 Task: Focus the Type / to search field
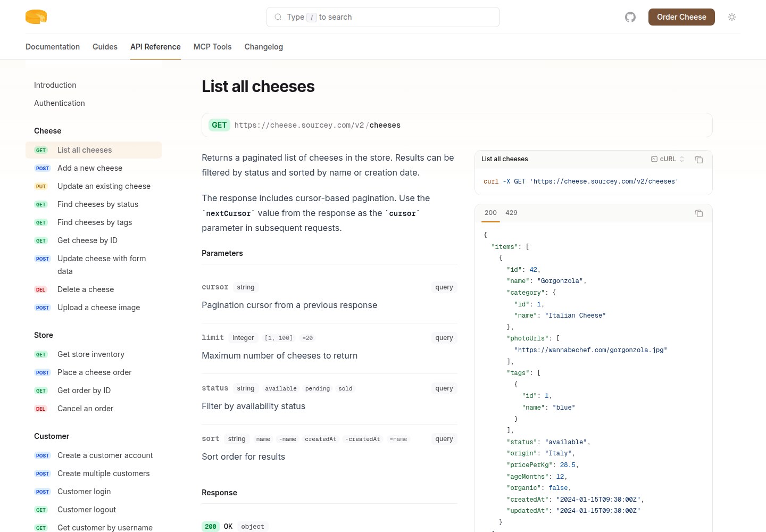tap(382, 17)
